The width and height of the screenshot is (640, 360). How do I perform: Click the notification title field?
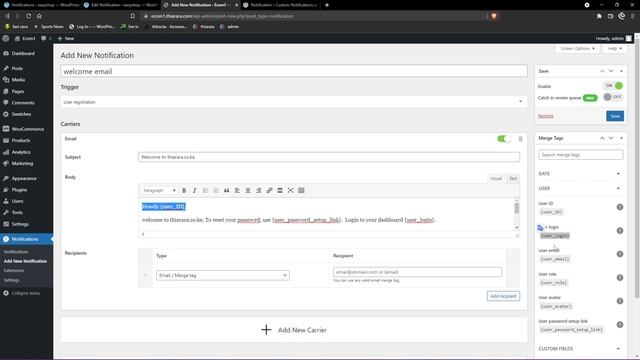(x=294, y=71)
